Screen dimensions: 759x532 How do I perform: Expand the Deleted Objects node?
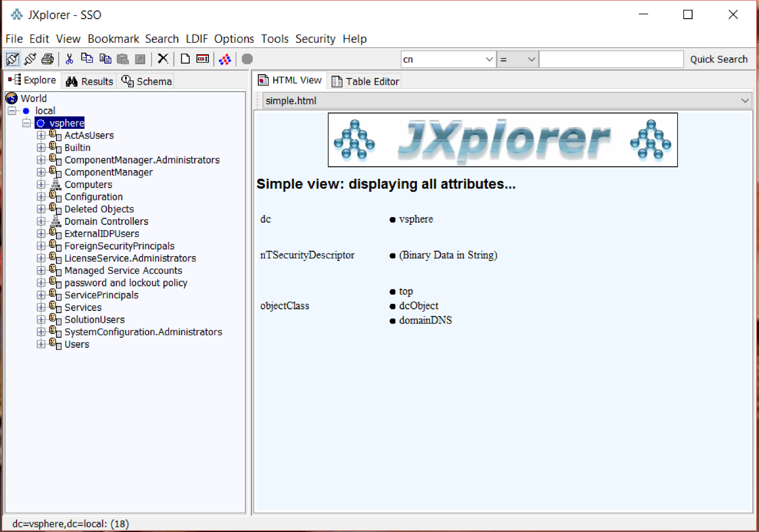[x=41, y=209]
